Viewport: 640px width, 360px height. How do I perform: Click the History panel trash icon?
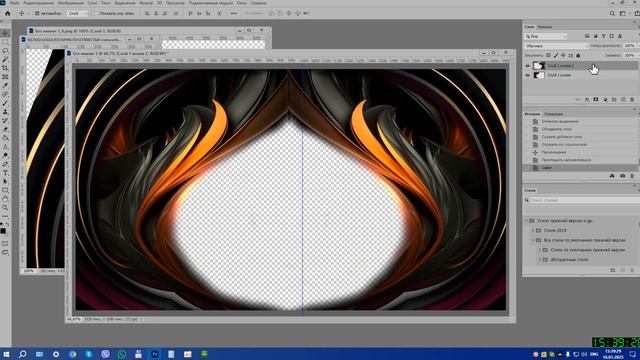click(632, 176)
